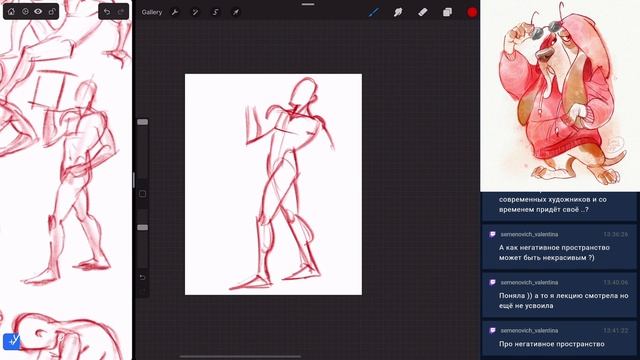
Task: Click Twitch badge beside 'Про негативное' message
Action: tap(492, 331)
